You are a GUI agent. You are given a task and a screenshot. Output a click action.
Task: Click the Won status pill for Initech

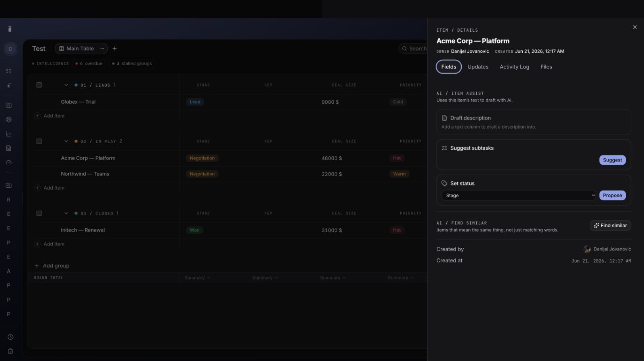click(x=195, y=230)
